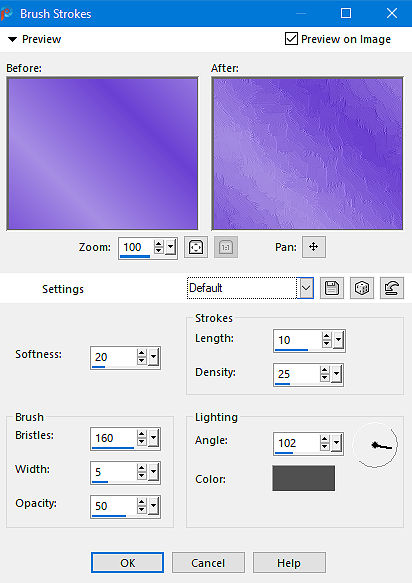Increase the Strokes Length value by one

coord(326,336)
